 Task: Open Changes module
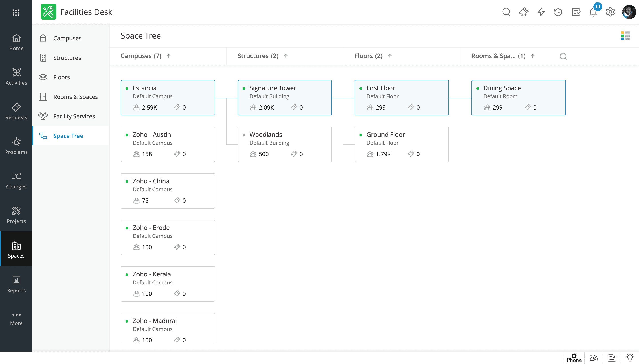click(16, 180)
